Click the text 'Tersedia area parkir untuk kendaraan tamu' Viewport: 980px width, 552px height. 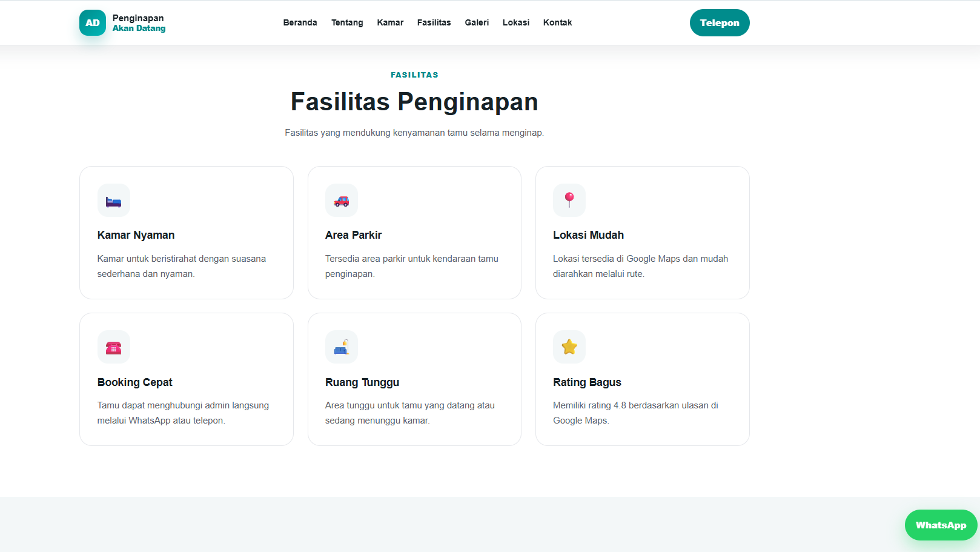(x=412, y=259)
